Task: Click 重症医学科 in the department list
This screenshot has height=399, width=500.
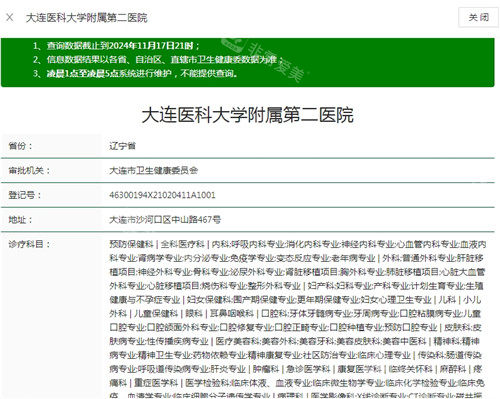Action: (156, 383)
